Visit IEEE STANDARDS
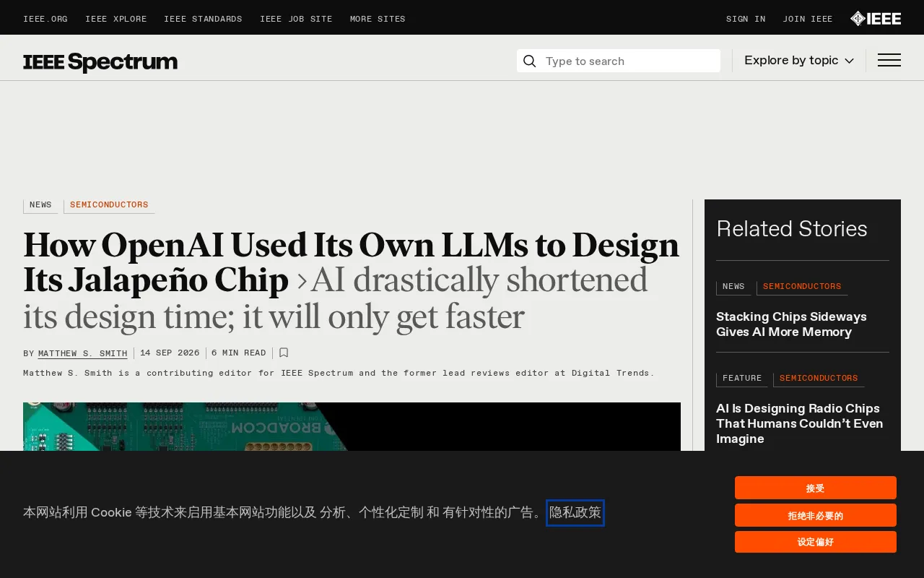 point(203,20)
